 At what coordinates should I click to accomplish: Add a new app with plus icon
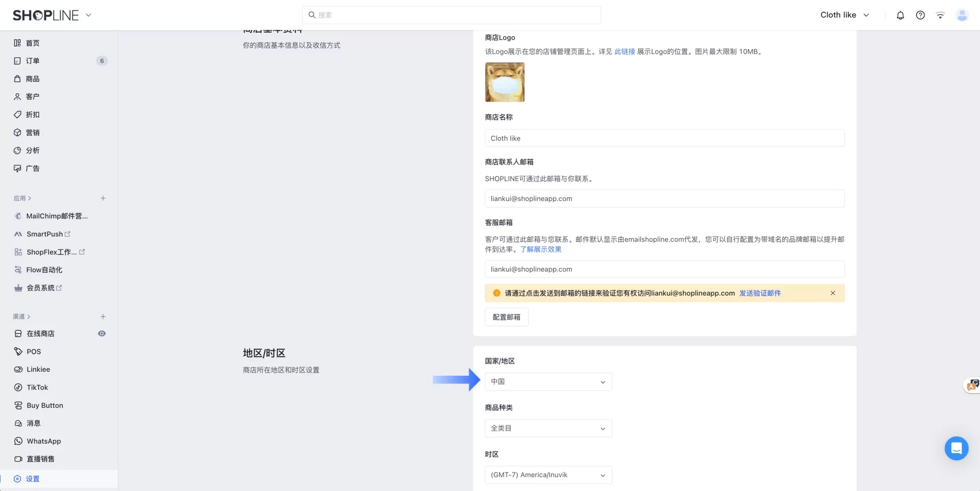pyautogui.click(x=103, y=198)
